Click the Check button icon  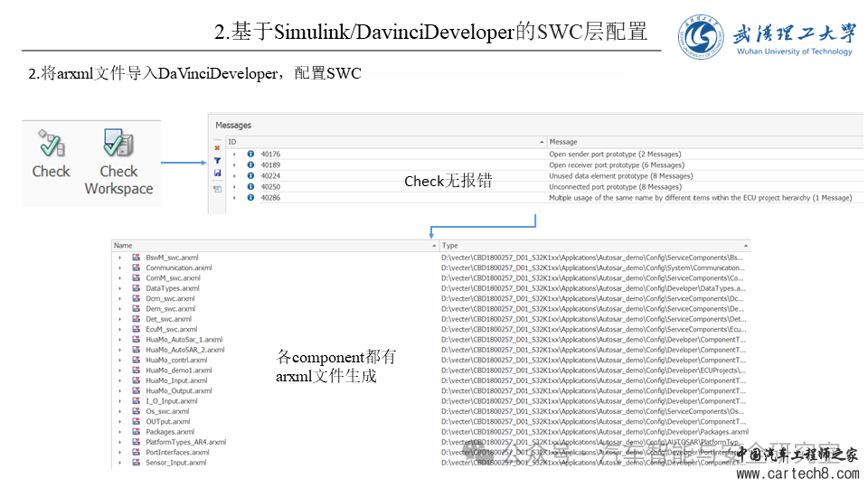coord(52,143)
